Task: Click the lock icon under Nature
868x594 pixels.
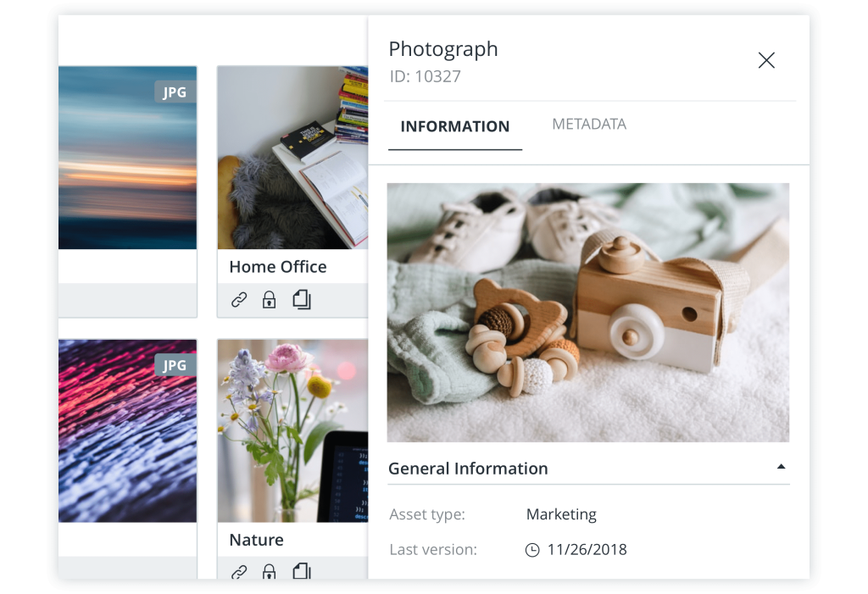Action: (269, 571)
